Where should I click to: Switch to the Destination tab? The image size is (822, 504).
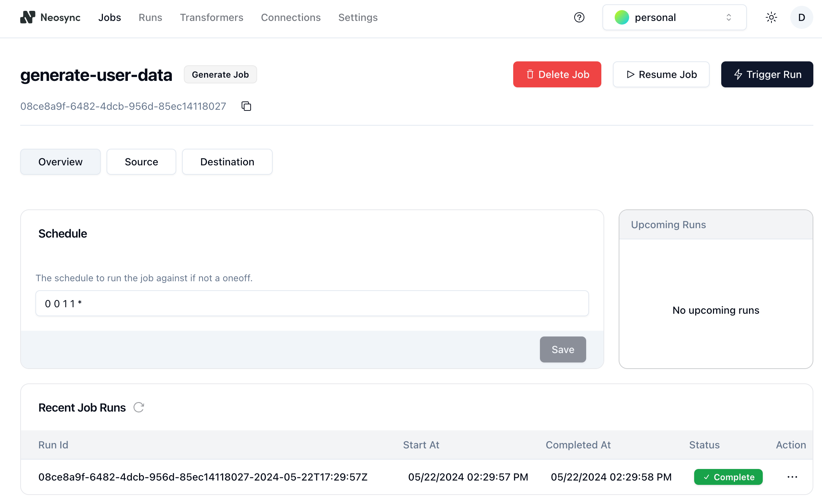[x=227, y=162]
